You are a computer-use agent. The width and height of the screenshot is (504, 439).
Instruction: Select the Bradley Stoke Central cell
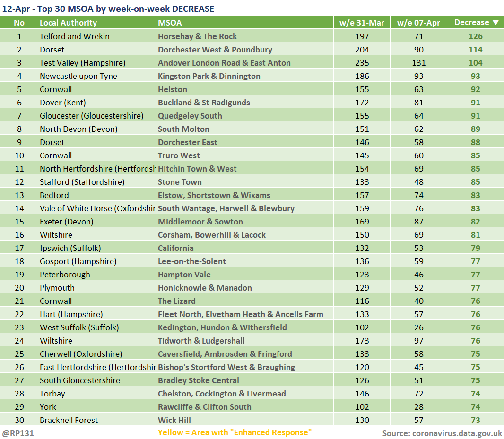click(x=199, y=380)
